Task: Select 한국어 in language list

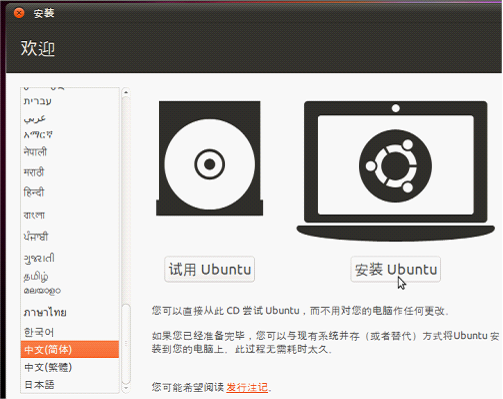Action: (70, 332)
